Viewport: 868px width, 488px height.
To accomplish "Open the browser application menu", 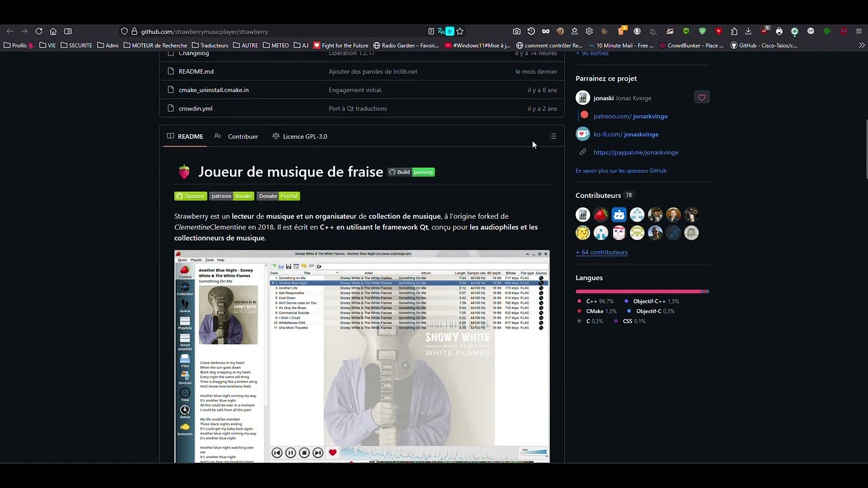I will 859,31.
